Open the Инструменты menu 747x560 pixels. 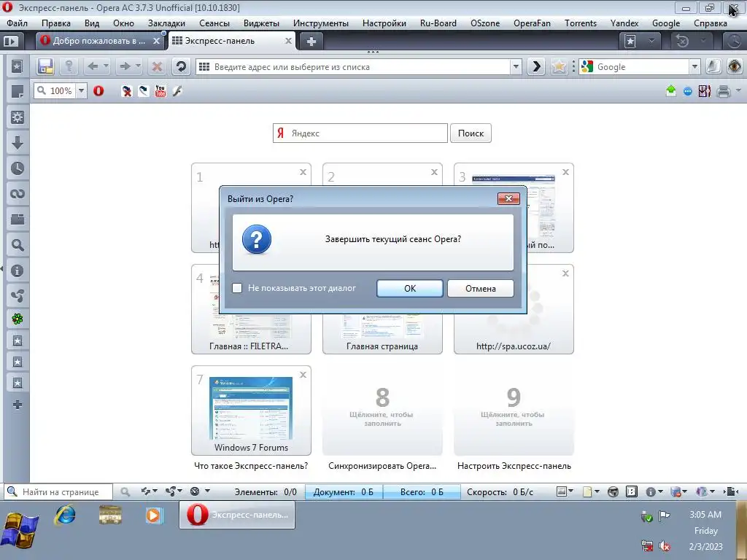click(x=321, y=23)
